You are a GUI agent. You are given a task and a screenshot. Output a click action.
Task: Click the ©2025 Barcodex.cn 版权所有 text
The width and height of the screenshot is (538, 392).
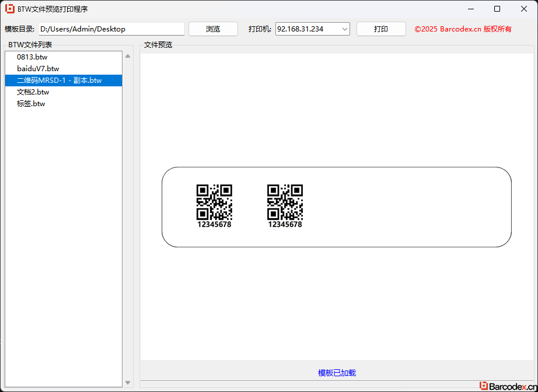point(463,29)
